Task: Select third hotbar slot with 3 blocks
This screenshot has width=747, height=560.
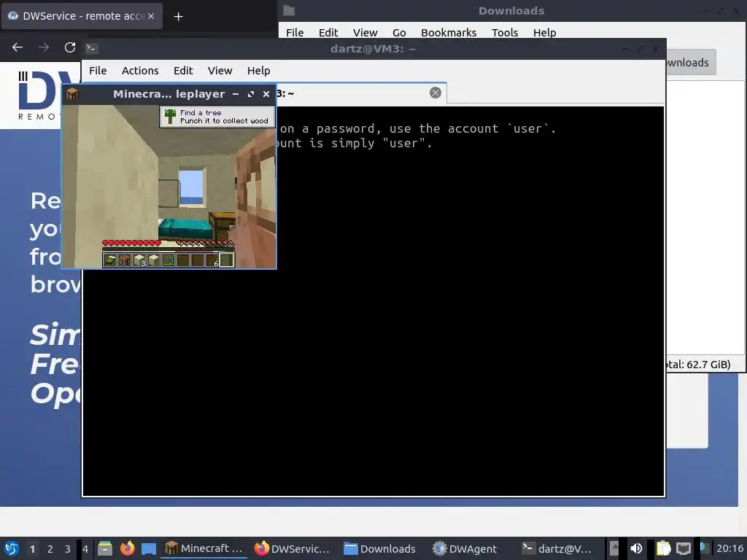Action: point(139,260)
